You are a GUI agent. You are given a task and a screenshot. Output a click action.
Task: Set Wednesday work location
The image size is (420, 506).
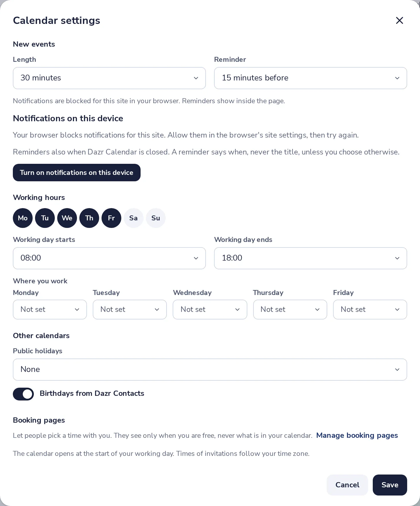click(x=210, y=310)
